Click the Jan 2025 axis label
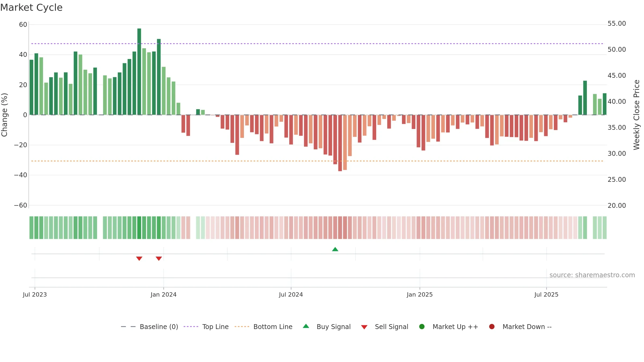 420,294
